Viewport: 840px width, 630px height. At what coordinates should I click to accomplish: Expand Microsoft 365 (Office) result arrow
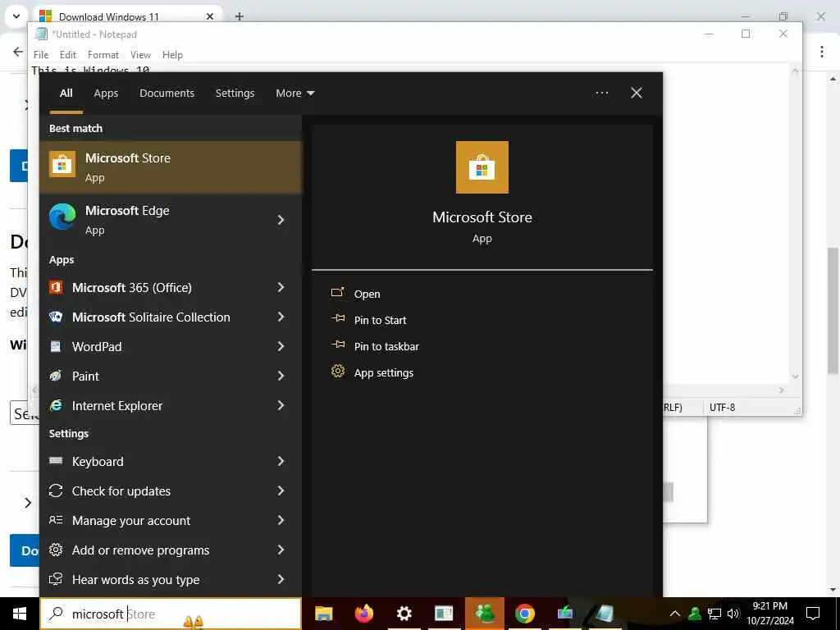click(x=281, y=287)
